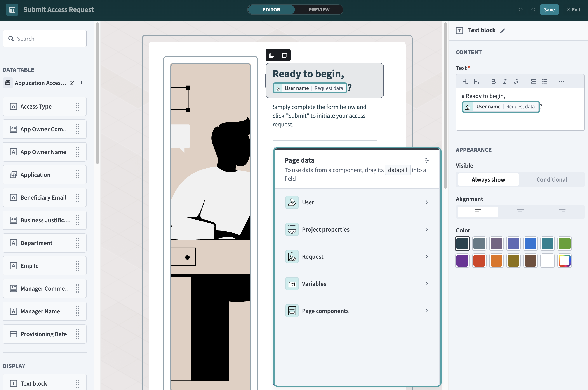The image size is (588, 390).
Task: Click Exit to leave the editor
Action: pyautogui.click(x=573, y=9)
